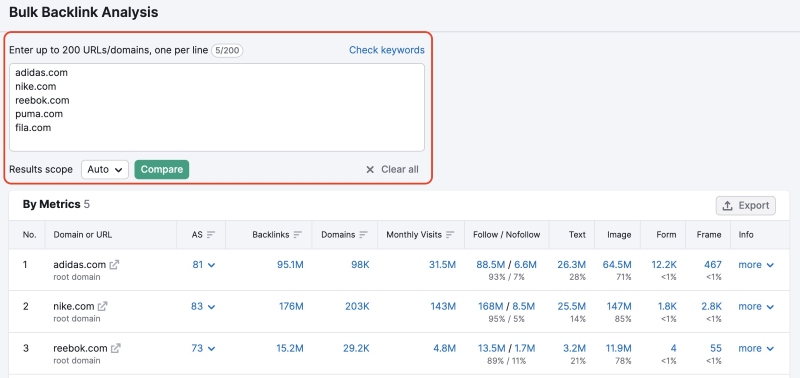Expand more info for reebok.com row
The image size is (800, 378).
(756, 348)
